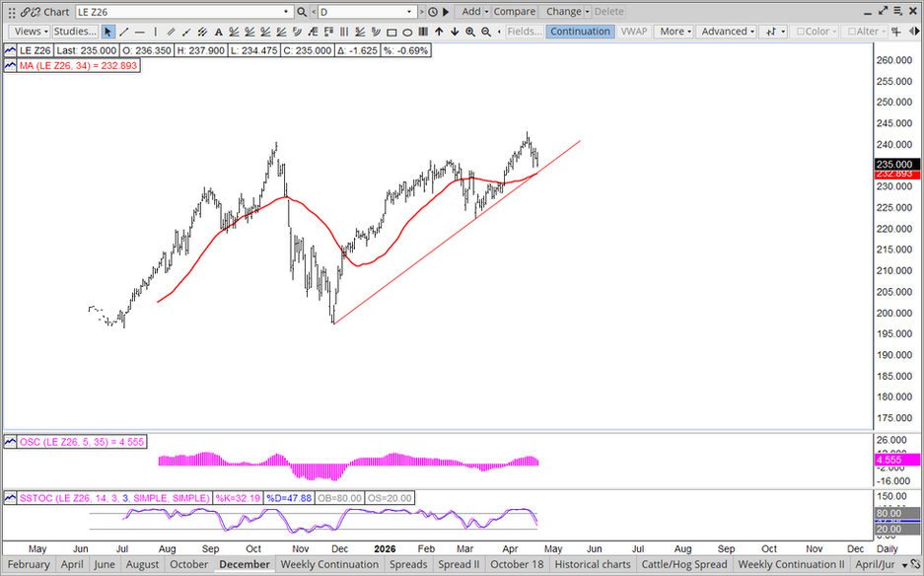The width and height of the screenshot is (924, 576).
Task: Switch to the August tab
Action: (143, 564)
